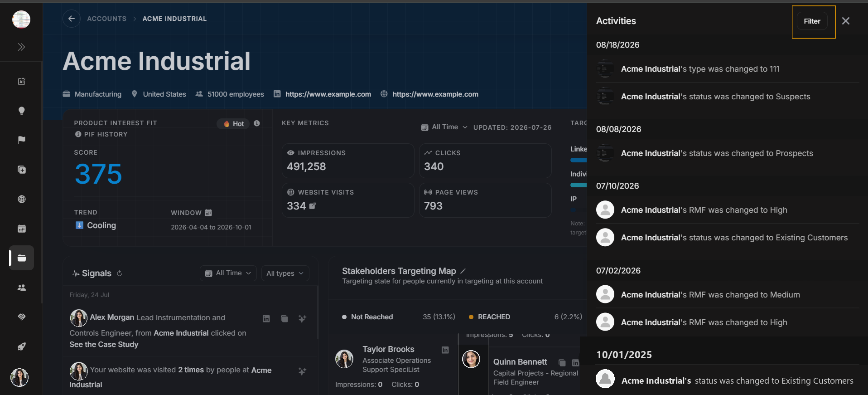868x395 pixels.
Task: Open the handshake icon in the sidebar
Action: point(21,317)
